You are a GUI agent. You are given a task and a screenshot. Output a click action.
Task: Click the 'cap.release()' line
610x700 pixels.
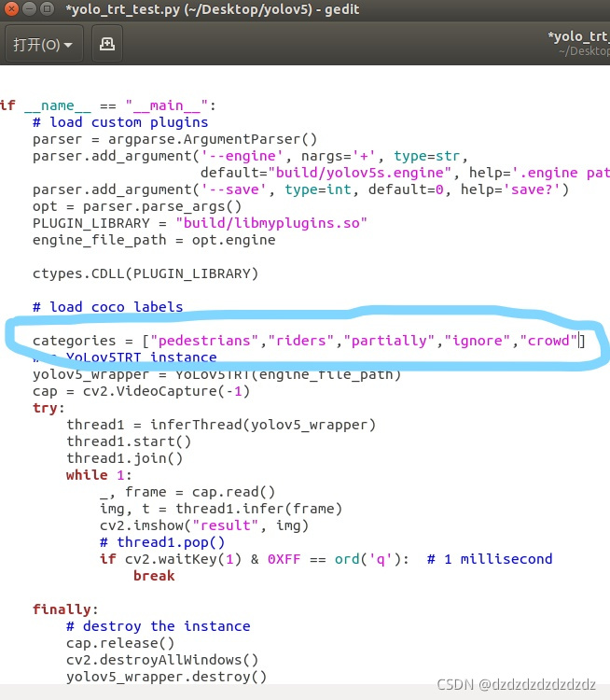(x=120, y=644)
